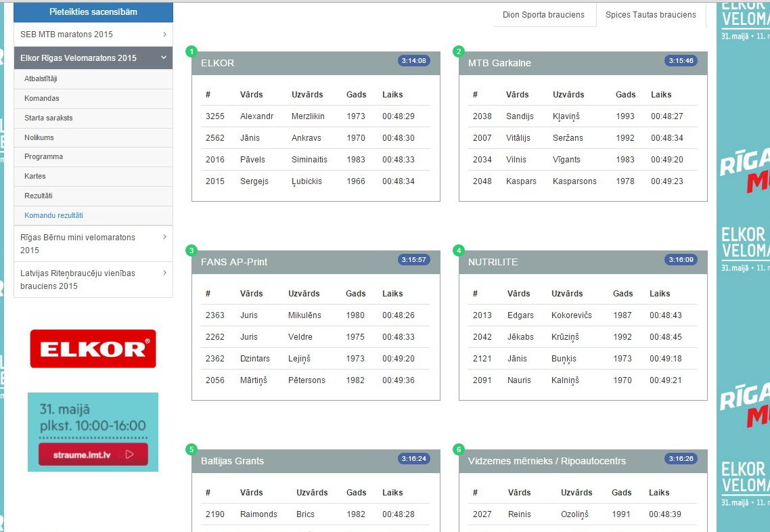The width and height of the screenshot is (770, 532).
Task: Click rank badge 1 on ELKOR card
Action: click(x=191, y=51)
